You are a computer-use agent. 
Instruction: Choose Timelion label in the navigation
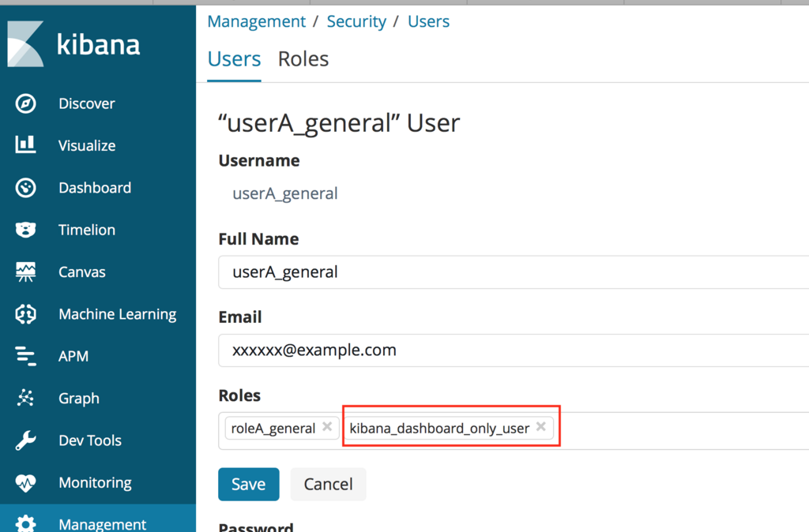coord(87,230)
